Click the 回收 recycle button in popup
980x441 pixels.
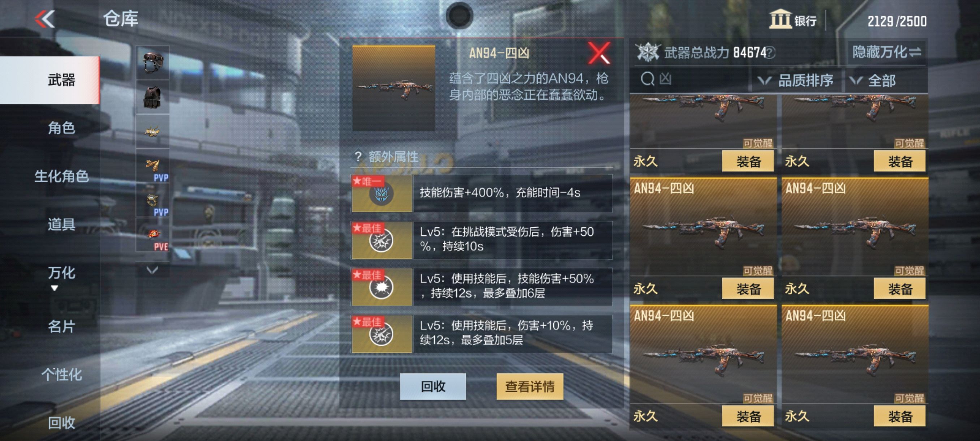(433, 386)
